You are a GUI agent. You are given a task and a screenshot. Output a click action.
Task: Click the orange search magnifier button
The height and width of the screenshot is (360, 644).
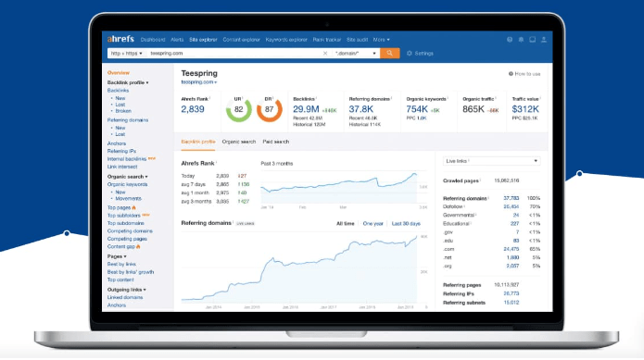(389, 54)
